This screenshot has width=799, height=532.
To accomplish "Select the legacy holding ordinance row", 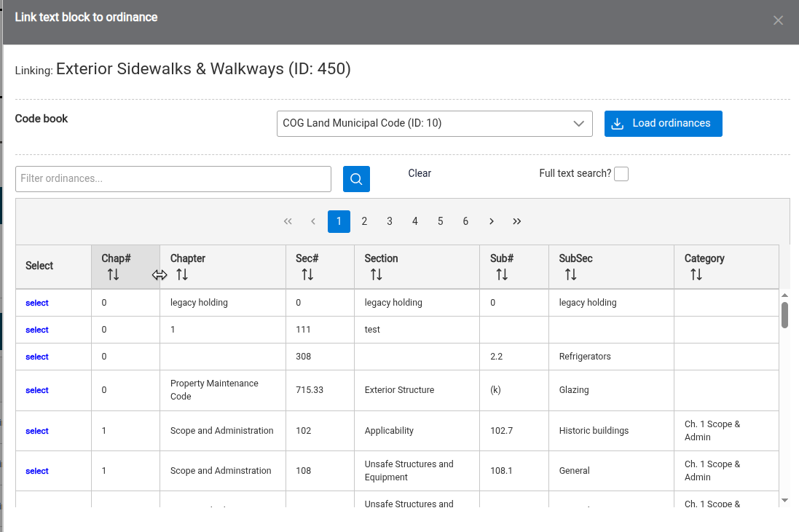I will point(36,303).
